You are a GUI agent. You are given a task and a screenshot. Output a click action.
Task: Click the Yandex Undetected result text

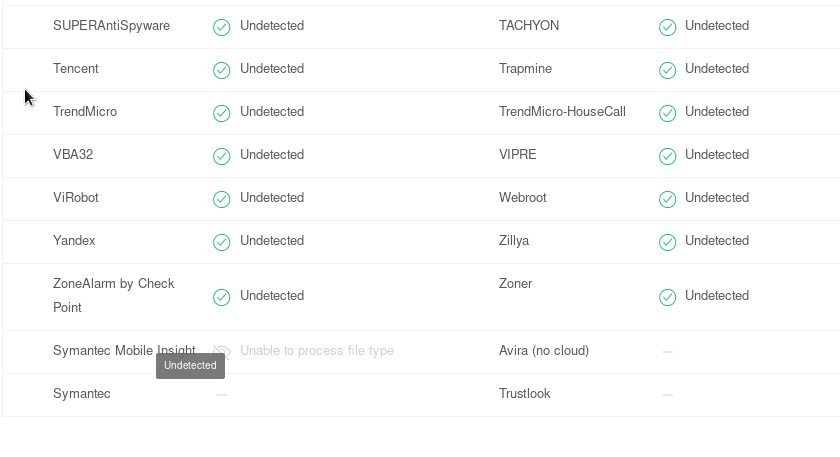click(272, 241)
